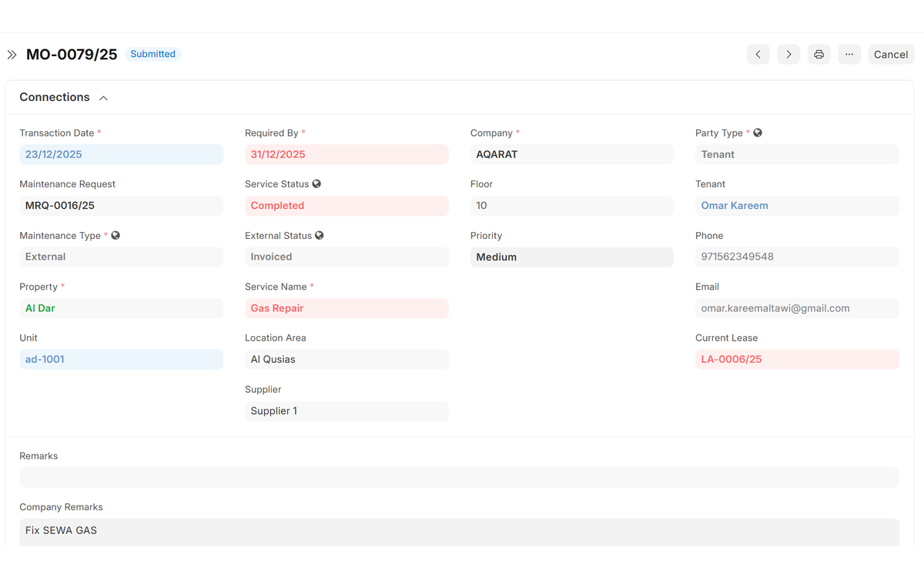Open the Service Name link Gas Repair

click(277, 308)
